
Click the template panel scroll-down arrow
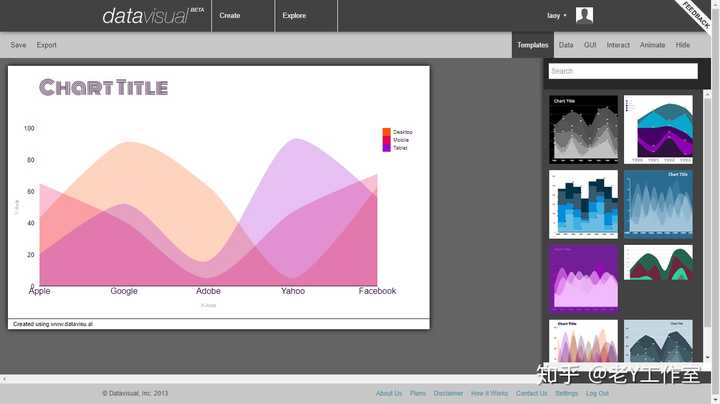point(707,357)
